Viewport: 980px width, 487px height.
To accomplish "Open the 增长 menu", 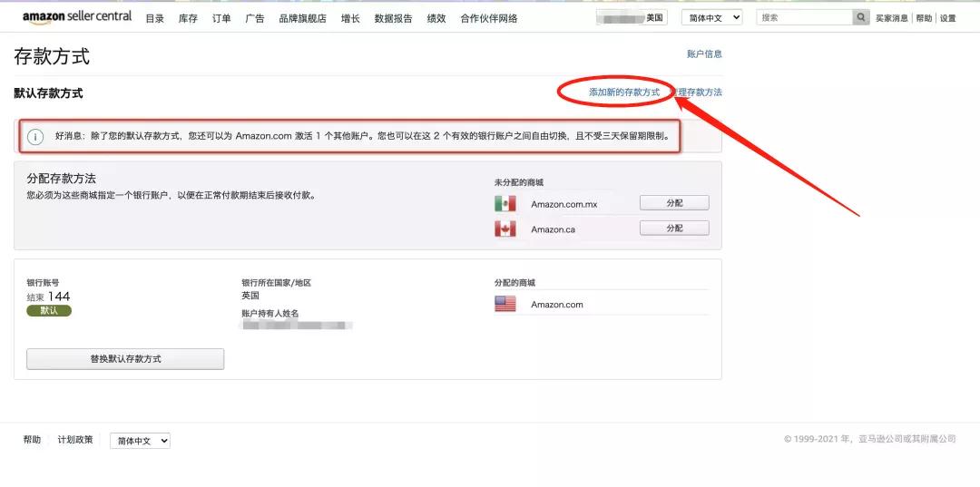I will tap(350, 19).
